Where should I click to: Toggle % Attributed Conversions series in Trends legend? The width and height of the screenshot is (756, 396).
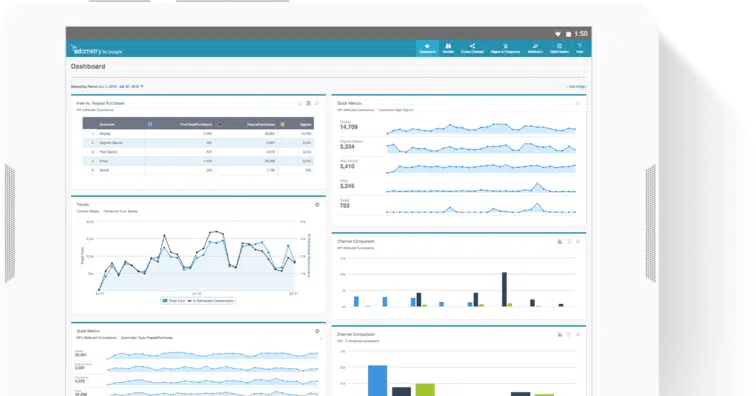click(x=211, y=300)
